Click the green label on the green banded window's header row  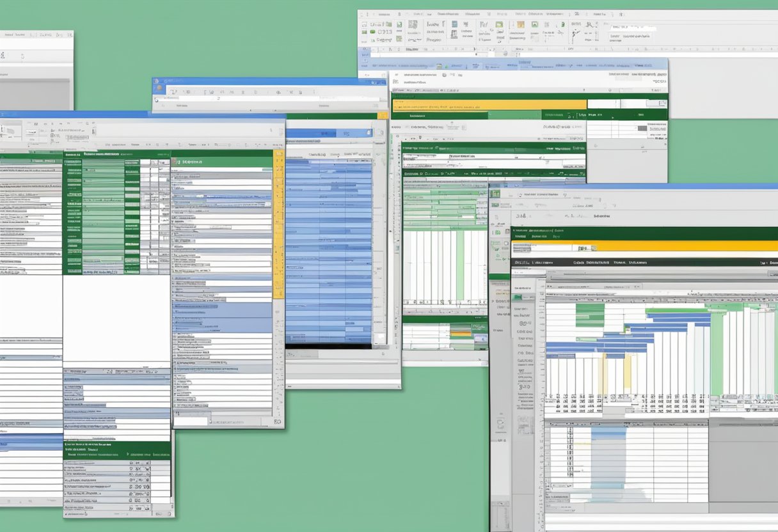coord(418,116)
